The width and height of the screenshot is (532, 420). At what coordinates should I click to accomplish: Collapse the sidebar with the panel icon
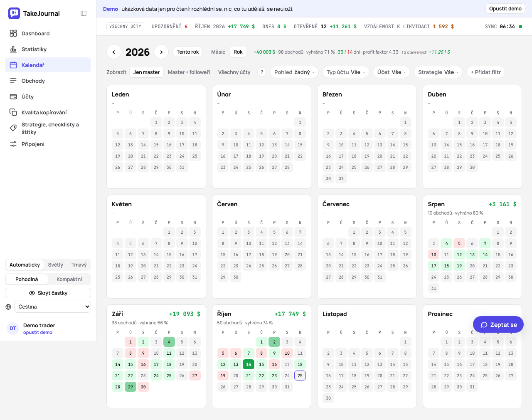pyautogui.click(x=84, y=13)
